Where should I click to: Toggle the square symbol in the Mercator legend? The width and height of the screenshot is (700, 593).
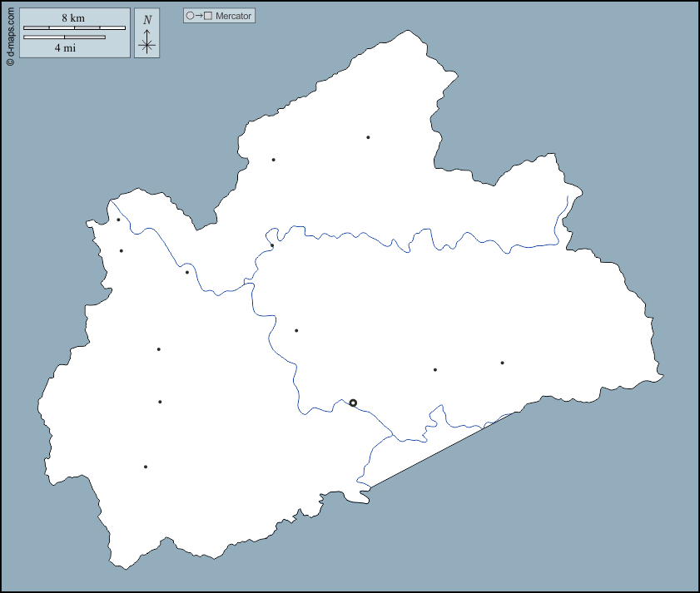(208, 15)
